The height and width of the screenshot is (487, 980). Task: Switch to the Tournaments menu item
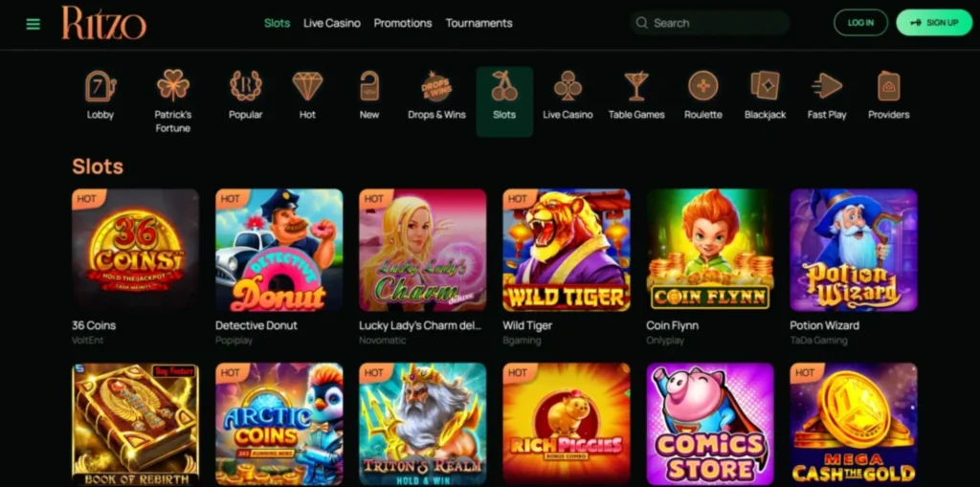pyautogui.click(x=479, y=23)
